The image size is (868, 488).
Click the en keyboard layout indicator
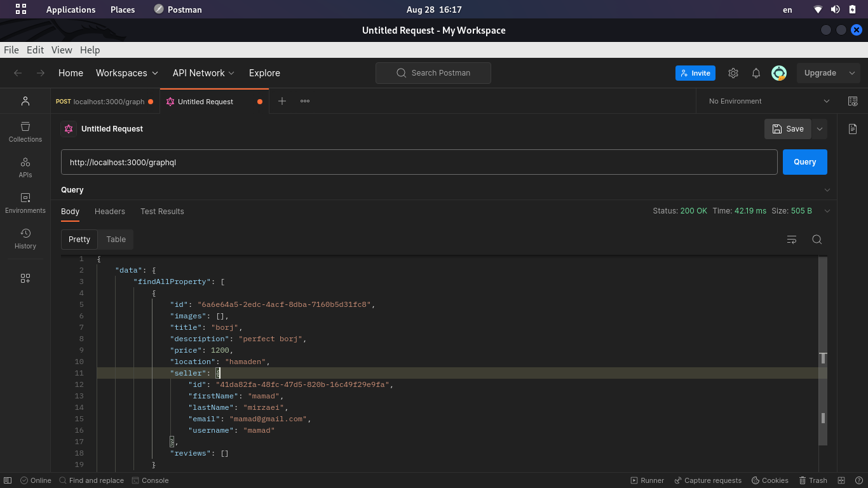(x=787, y=10)
